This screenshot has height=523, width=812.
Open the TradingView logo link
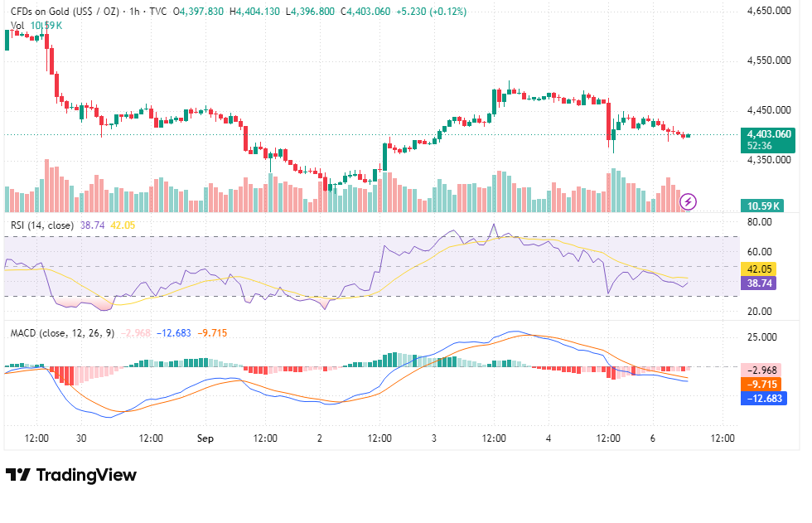[x=71, y=475]
